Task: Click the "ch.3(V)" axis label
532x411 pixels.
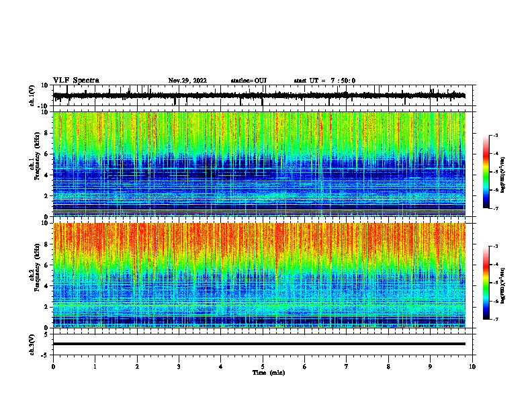Action: (32, 345)
